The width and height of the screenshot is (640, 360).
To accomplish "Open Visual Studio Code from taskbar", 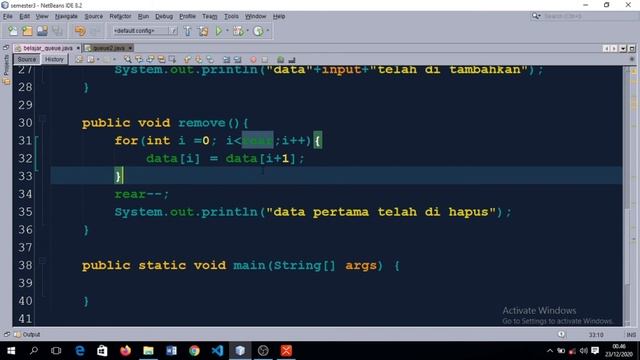I will (x=217, y=351).
